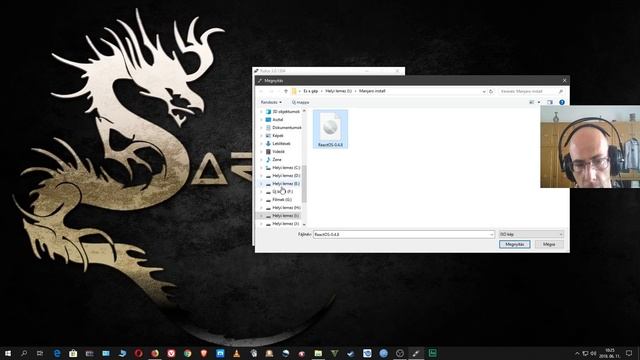Expand the address bar history dropdown
The width and height of the screenshot is (640, 360).
484,91
